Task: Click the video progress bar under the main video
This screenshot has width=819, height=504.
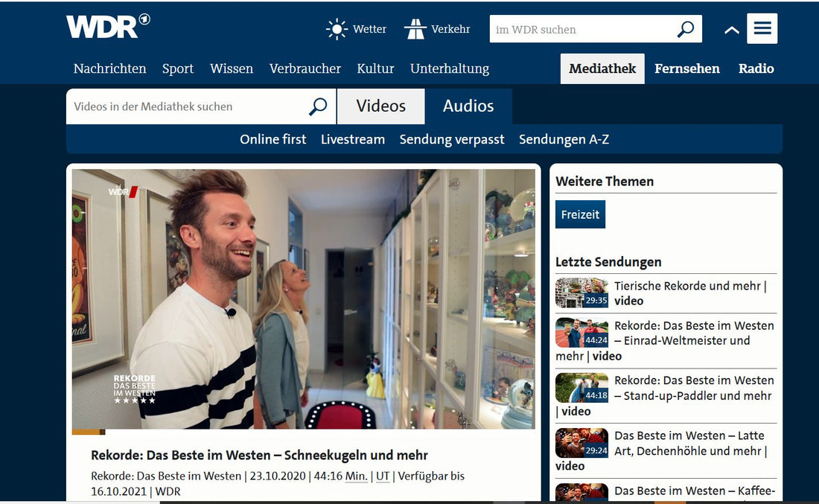Action: coord(304,432)
